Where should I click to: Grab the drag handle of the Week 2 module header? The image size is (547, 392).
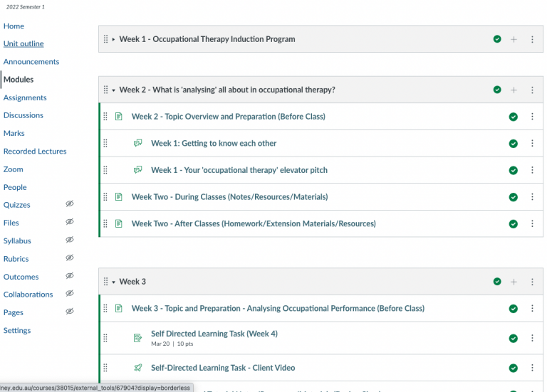(105, 90)
